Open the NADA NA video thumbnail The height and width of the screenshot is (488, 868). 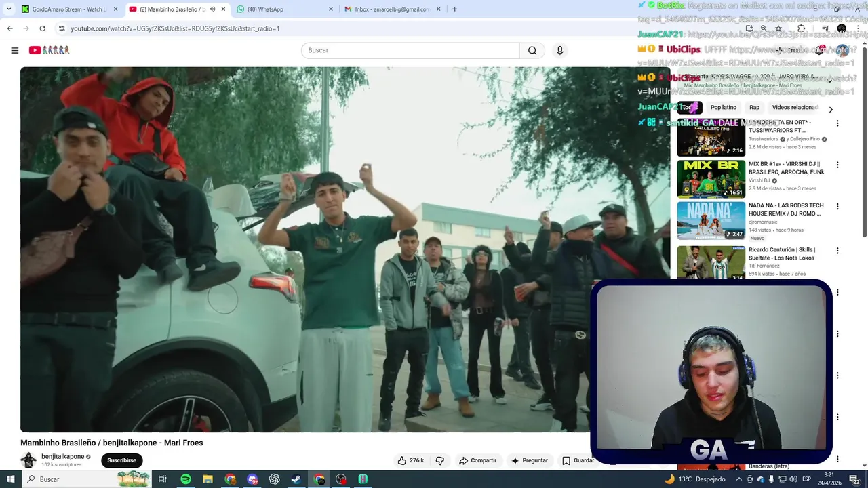pos(711,220)
